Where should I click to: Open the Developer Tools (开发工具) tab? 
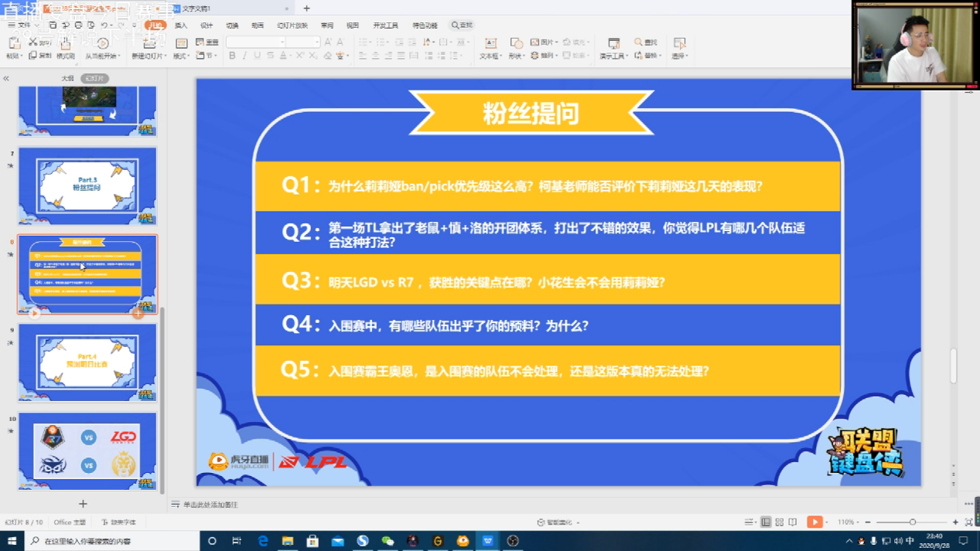click(385, 26)
